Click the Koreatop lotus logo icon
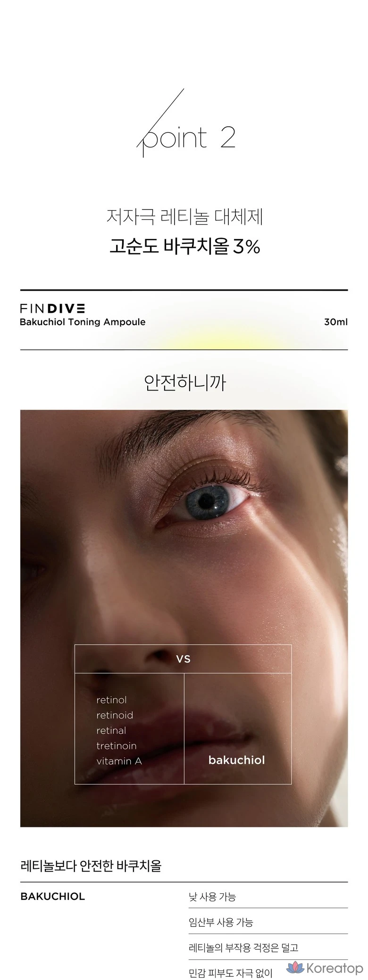The height and width of the screenshot is (980, 368). 295,967
